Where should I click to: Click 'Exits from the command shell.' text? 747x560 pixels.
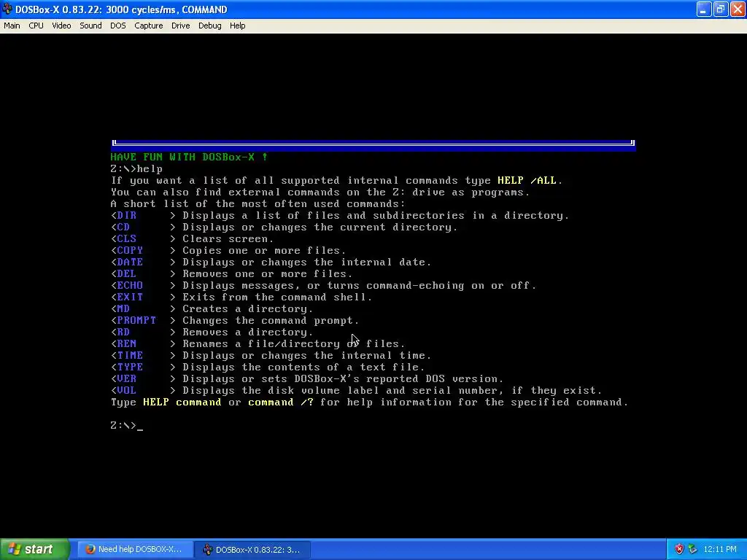click(277, 297)
